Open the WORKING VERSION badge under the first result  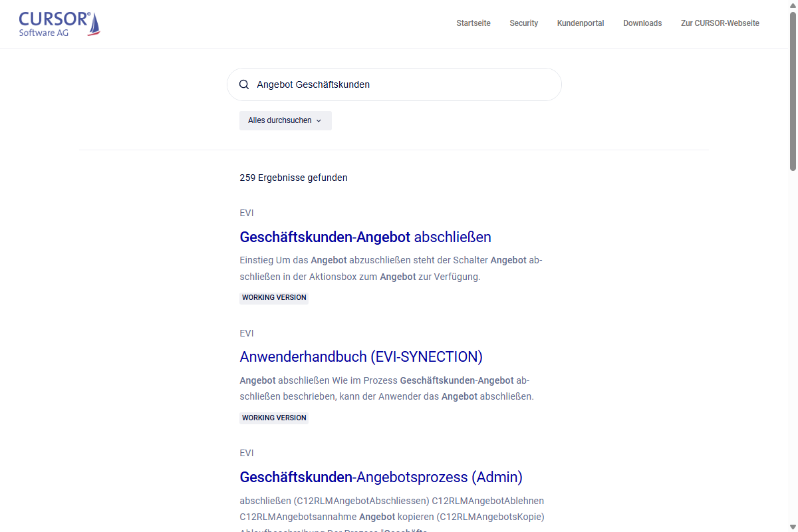click(x=273, y=297)
